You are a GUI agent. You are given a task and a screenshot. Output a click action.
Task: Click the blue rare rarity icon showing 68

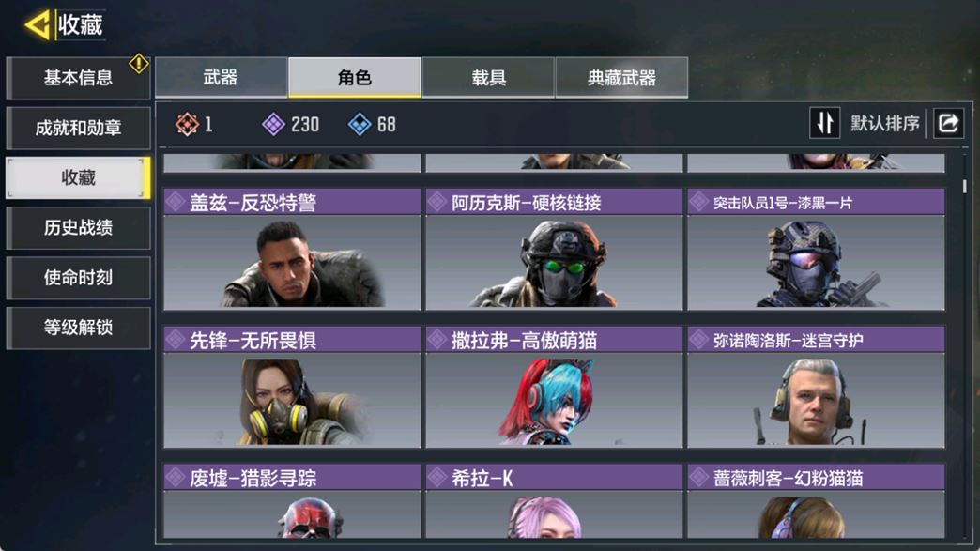360,124
